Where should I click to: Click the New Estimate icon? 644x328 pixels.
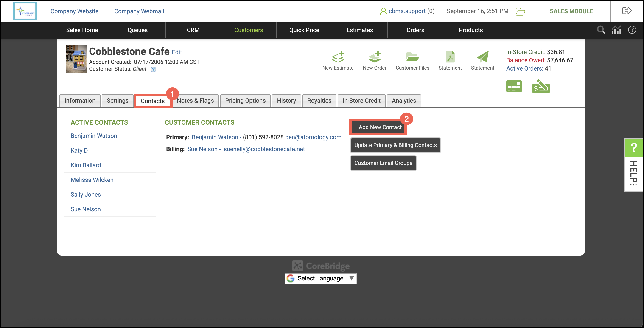(338, 57)
